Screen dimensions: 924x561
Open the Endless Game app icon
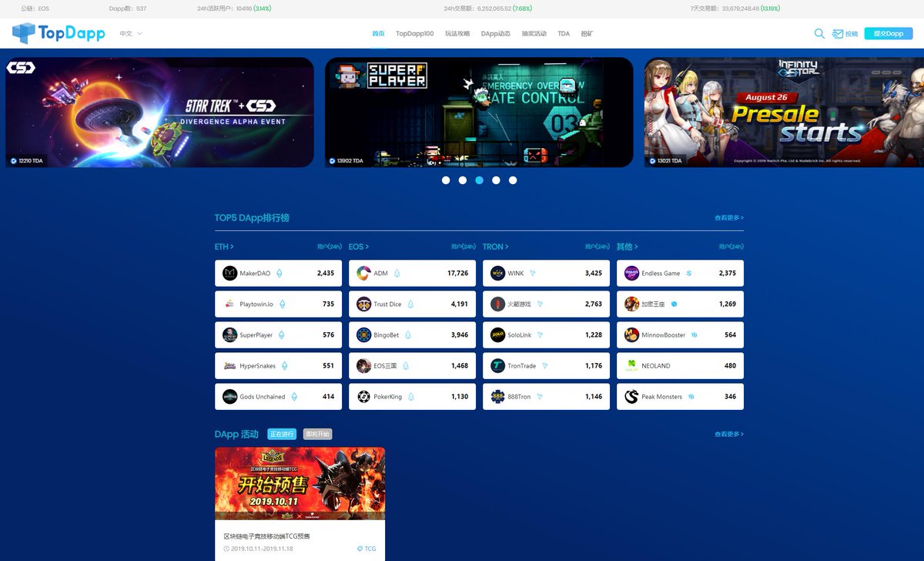pyautogui.click(x=631, y=274)
